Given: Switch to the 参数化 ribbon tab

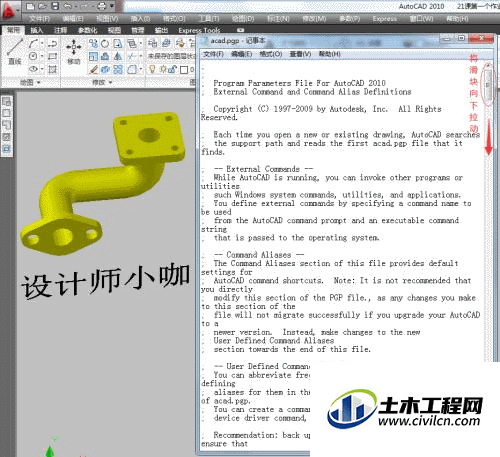Looking at the screenshot, I should (x=87, y=30).
